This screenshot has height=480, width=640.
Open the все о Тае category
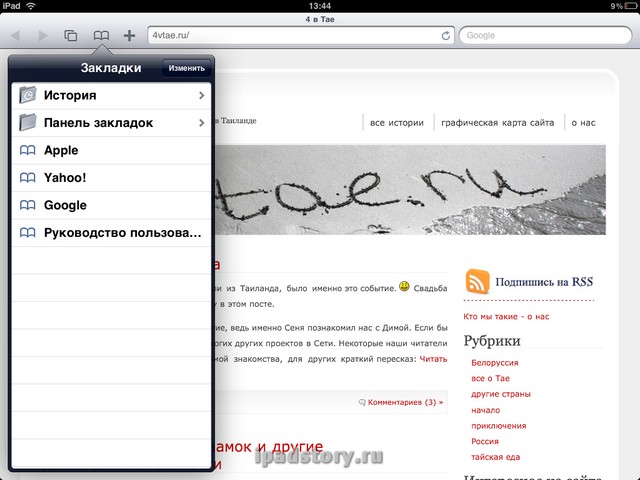tap(491, 378)
